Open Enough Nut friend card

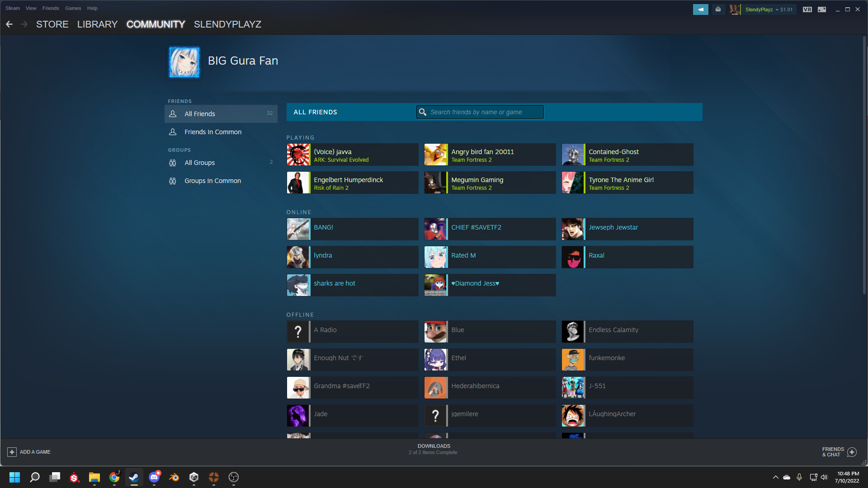tap(353, 360)
